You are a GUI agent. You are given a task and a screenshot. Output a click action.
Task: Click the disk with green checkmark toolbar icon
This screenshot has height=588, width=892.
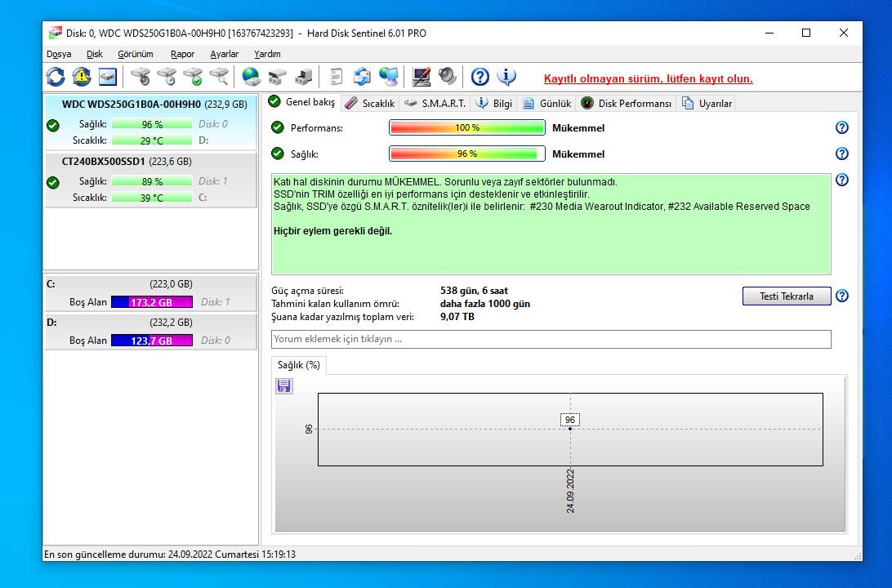point(193,77)
